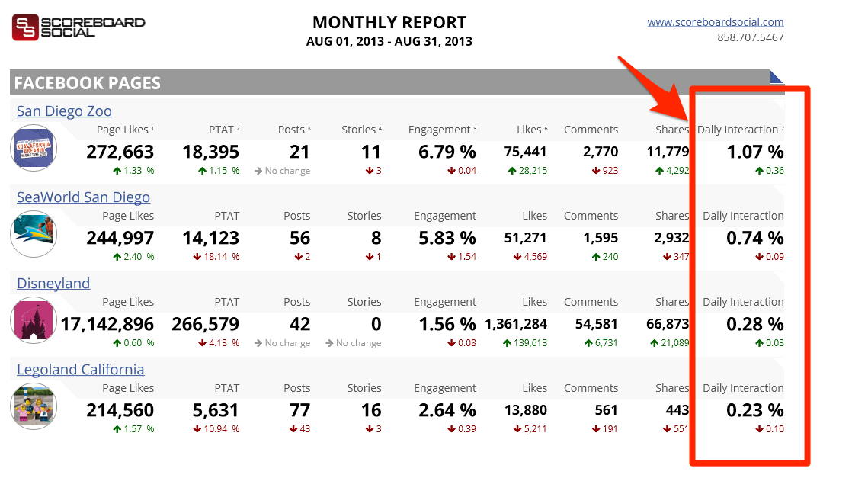Click Legoland's stories count 16

coord(371,410)
